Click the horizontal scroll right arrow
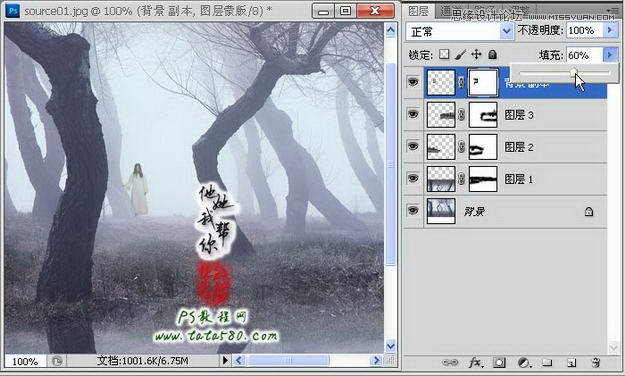 (x=375, y=360)
